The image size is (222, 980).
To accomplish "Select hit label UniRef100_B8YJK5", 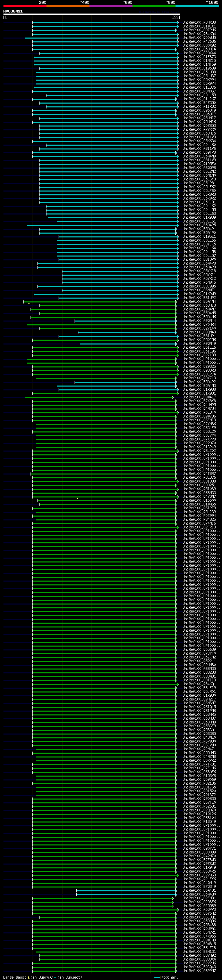I will pos(199,244).
